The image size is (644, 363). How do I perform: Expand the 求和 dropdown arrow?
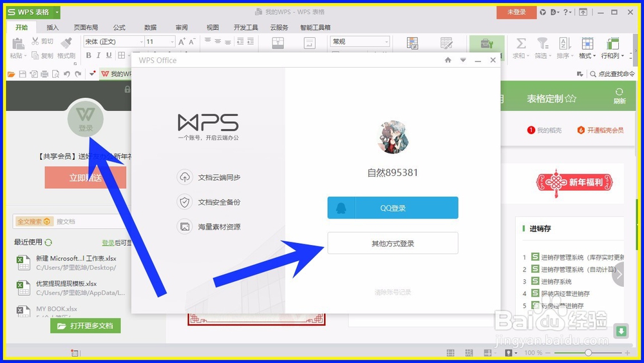click(x=528, y=56)
